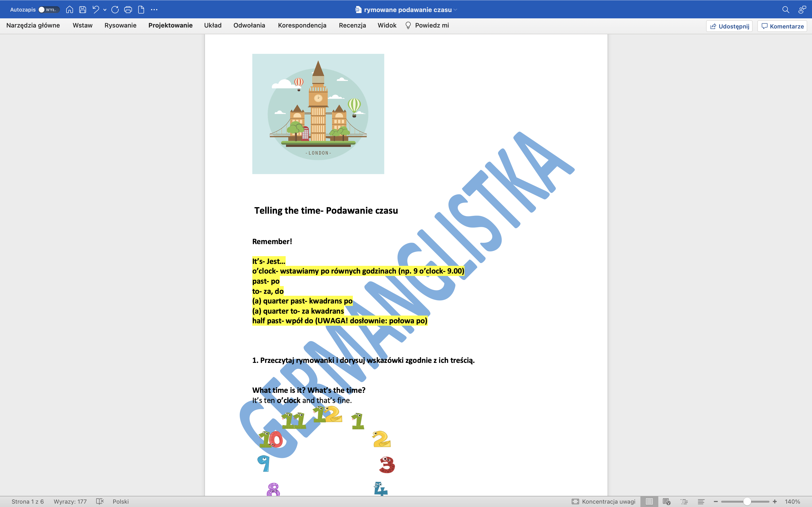Select print layout view button
Viewport: 812px width, 507px height.
pyautogui.click(x=649, y=501)
